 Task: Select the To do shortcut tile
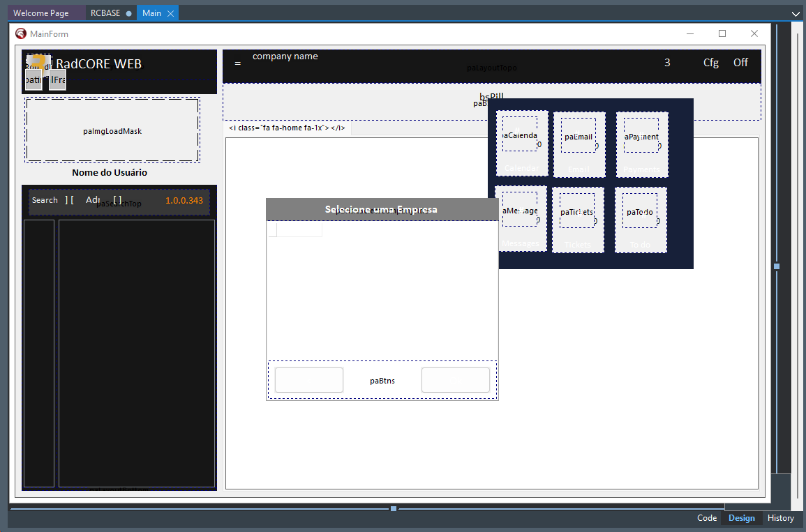641,219
